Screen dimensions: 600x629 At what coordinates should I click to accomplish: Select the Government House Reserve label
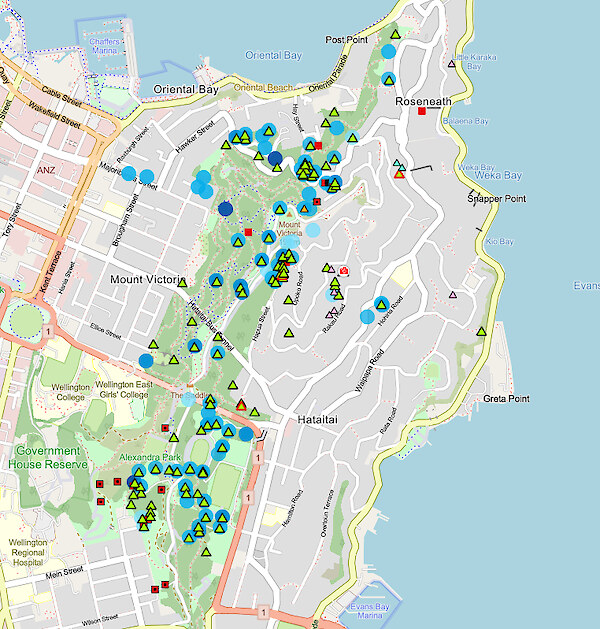pyautogui.click(x=48, y=458)
